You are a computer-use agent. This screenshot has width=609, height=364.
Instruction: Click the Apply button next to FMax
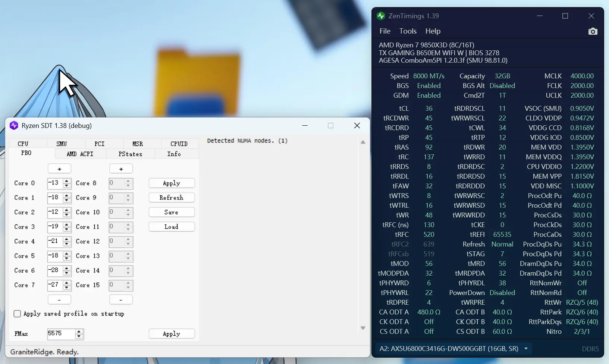point(172,334)
